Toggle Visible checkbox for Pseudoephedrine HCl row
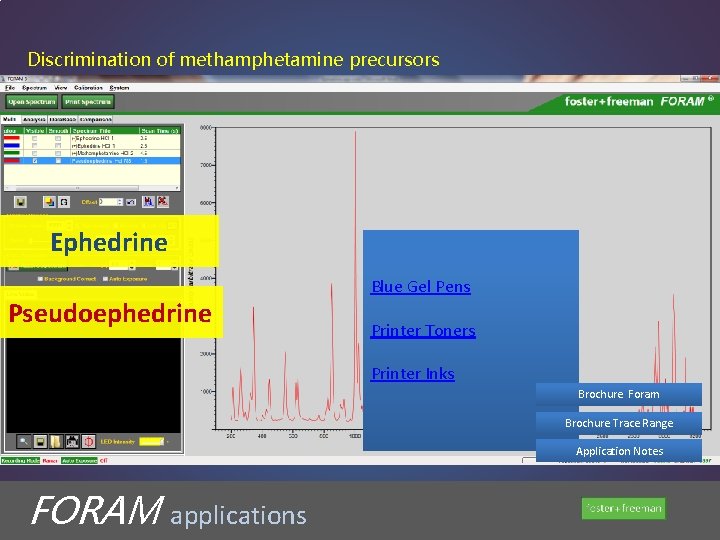The height and width of the screenshot is (540, 720). click(35, 161)
